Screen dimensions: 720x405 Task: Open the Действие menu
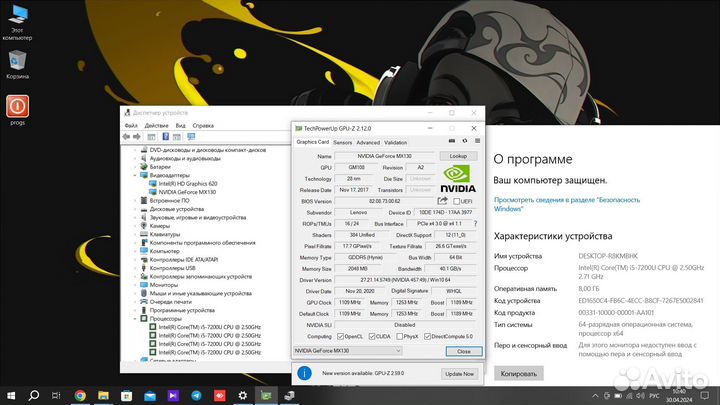156,125
